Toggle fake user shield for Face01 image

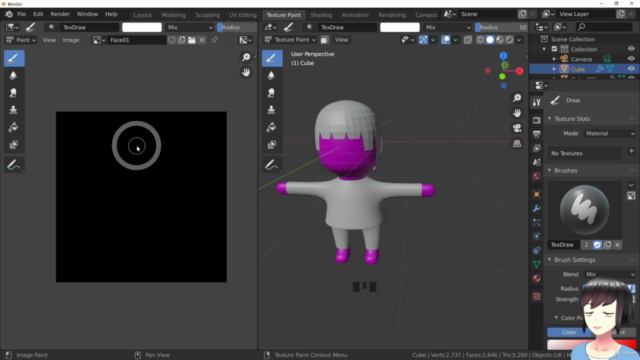tap(172, 40)
